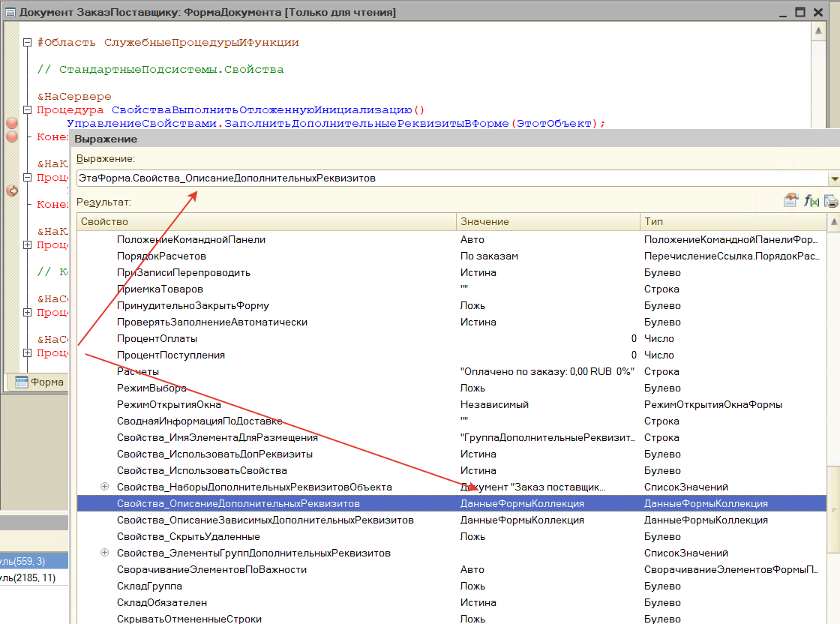This screenshot has width=840, height=624.
Task: Click the rightmost icon next to f(x)
Action: [831, 201]
